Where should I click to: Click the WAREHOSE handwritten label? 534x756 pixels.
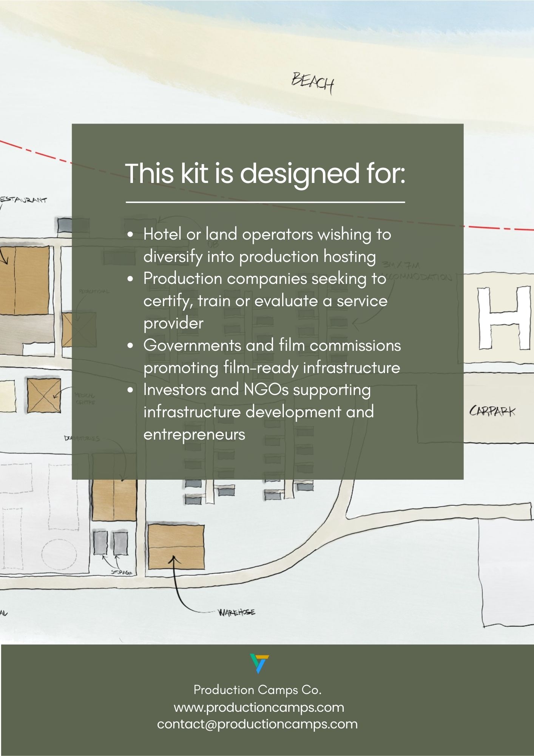pos(236,612)
